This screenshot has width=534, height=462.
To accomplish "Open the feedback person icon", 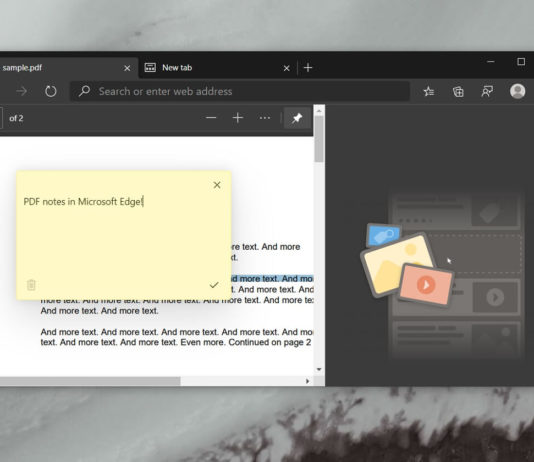I will tap(487, 92).
